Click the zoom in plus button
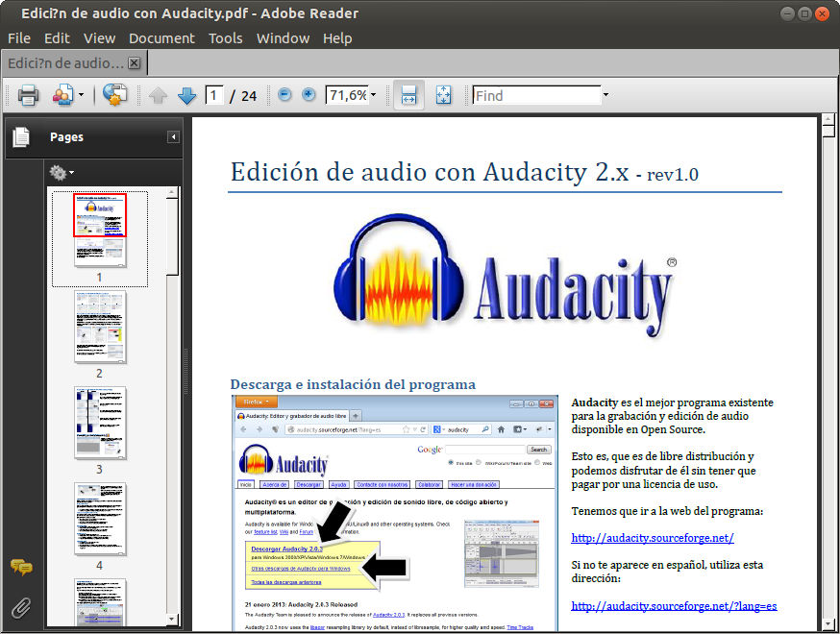This screenshot has height=634, width=840. tap(309, 95)
